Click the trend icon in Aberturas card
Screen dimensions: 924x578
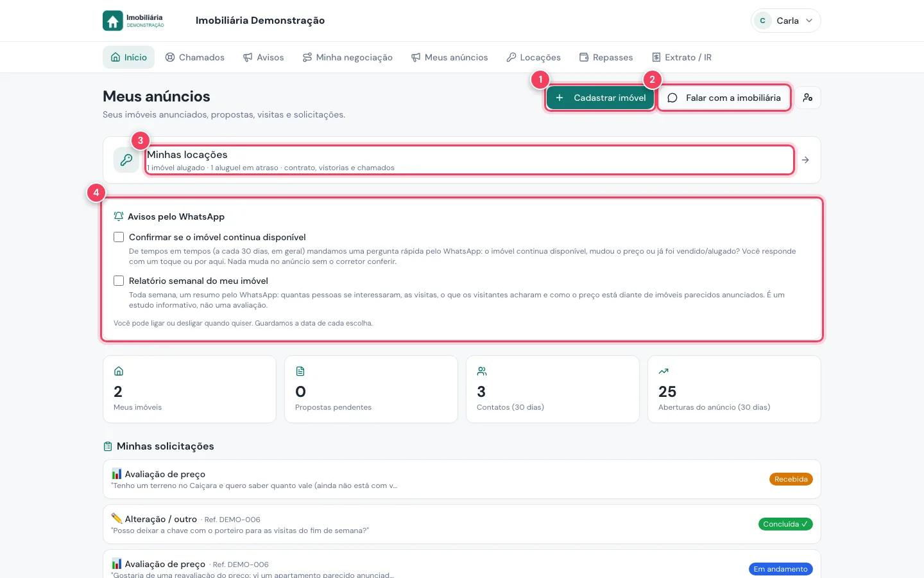[663, 371]
